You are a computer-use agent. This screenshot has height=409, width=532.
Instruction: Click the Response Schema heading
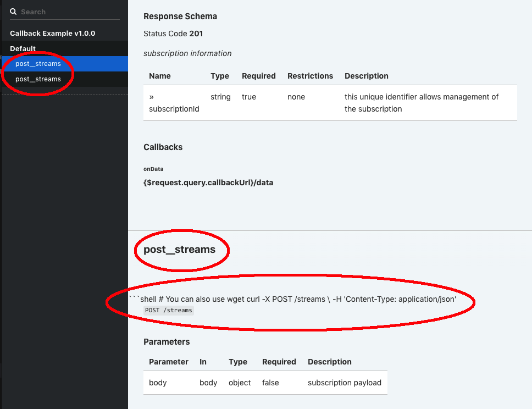180,16
